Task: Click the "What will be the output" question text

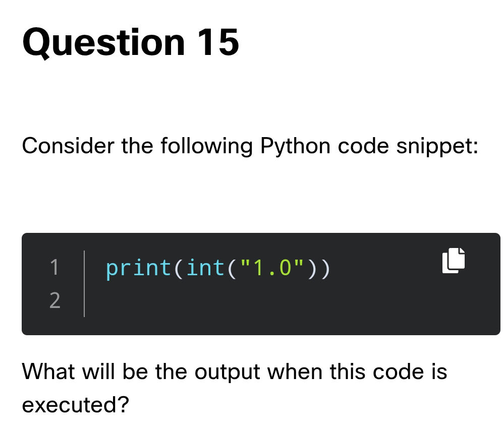Action: pyautogui.click(x=140, y=373)
